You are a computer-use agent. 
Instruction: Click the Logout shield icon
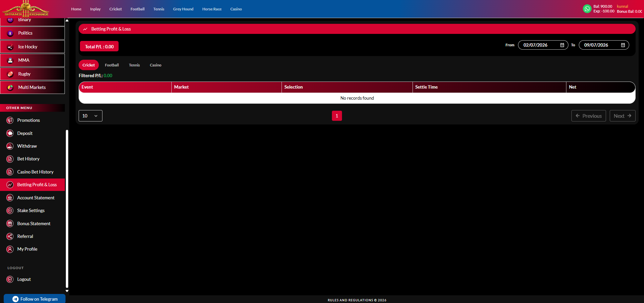10,279
